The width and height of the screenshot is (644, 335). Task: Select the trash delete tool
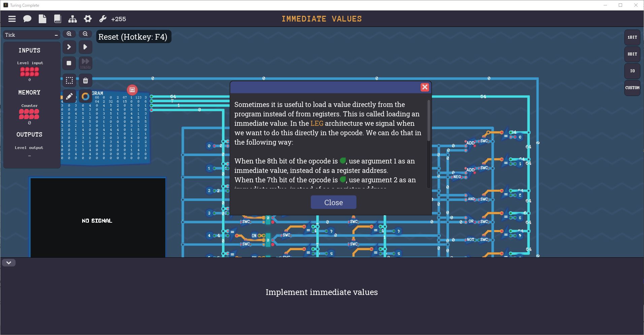(85, 80)
